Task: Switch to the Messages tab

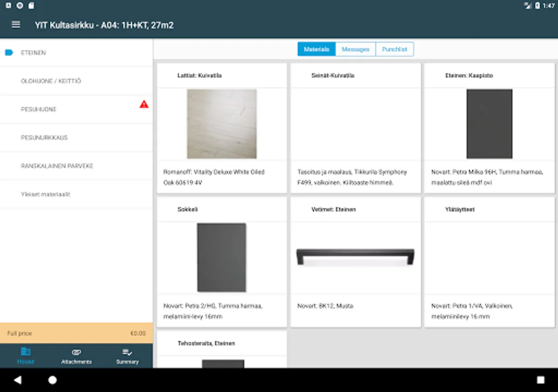Action: click(356, 49)
